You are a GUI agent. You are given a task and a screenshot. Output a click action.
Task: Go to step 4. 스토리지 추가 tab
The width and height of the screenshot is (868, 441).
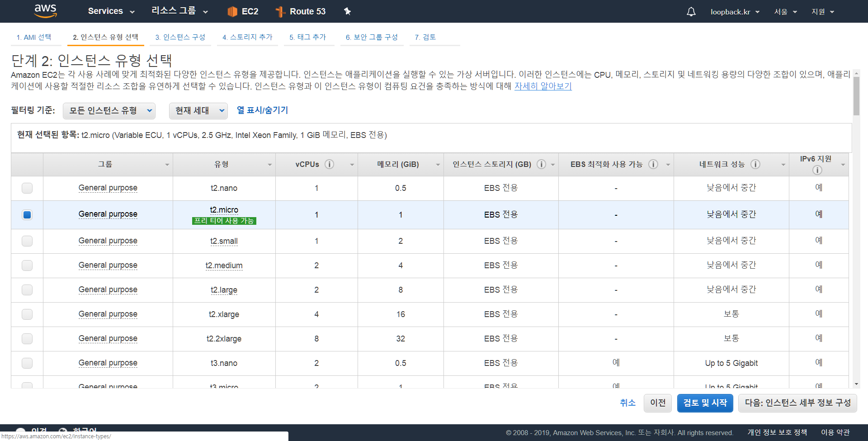tap(247, 37)
